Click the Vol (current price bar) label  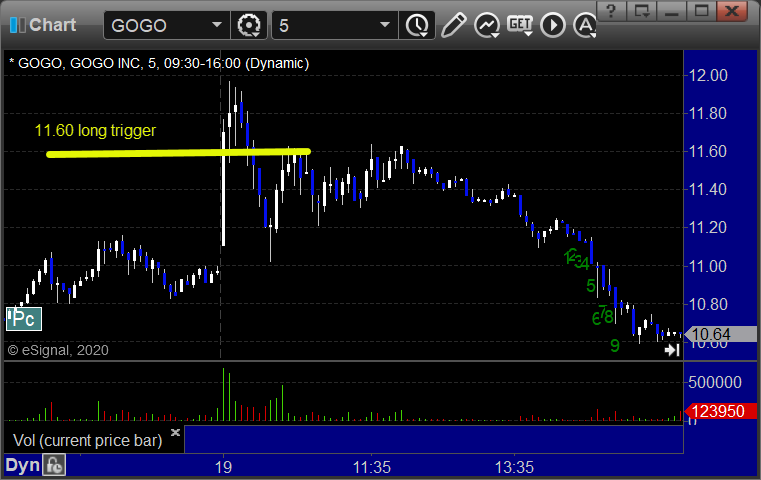[x=87, y=440]
